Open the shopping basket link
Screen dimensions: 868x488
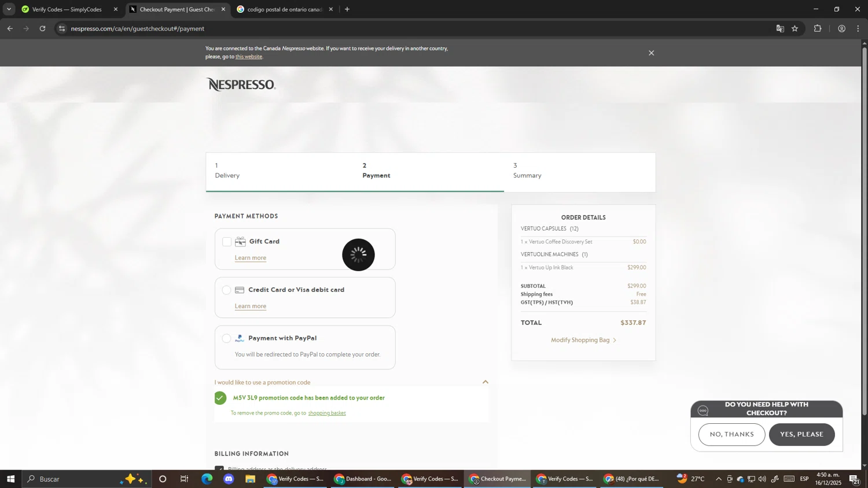point(327,413)
